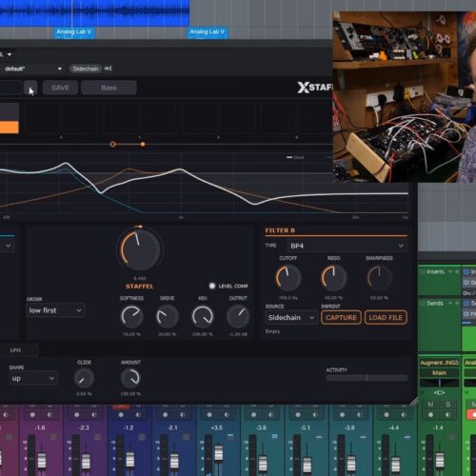The height and width of the screenshot is (476, 476).
Task: Click the second Analog Lab V clip label
Action: click(208, 31)
